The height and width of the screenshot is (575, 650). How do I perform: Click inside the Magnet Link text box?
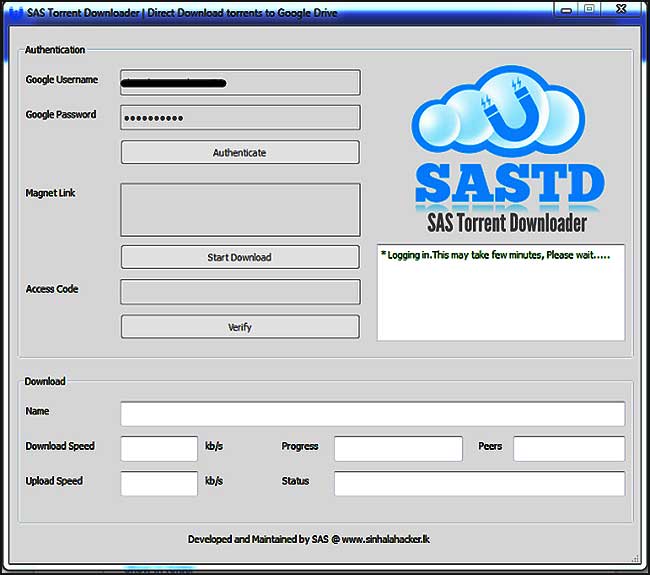[x=240, y=210]
